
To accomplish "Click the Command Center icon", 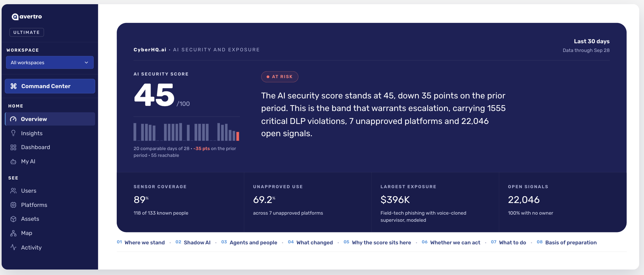I will (x=14, y=86).
